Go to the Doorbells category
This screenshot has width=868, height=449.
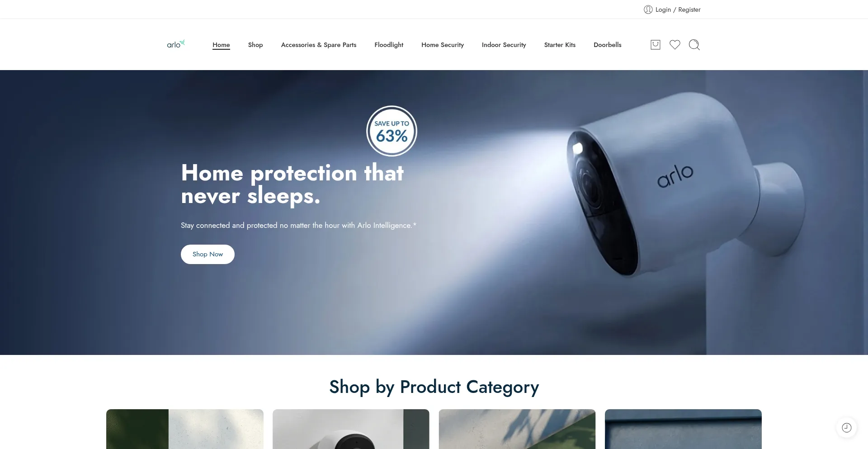pyautogui.click(x=608, y=45)
